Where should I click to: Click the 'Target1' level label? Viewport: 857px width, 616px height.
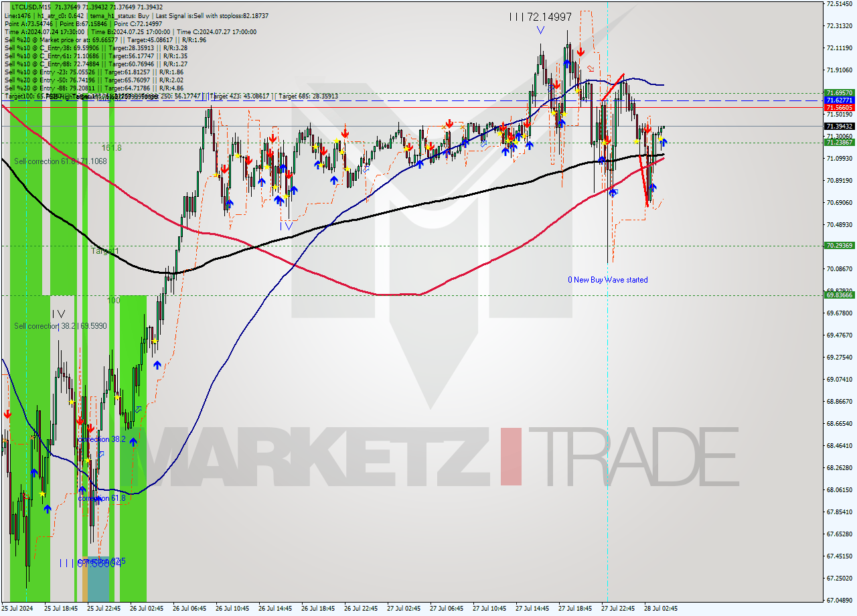[x=105, y=251]
